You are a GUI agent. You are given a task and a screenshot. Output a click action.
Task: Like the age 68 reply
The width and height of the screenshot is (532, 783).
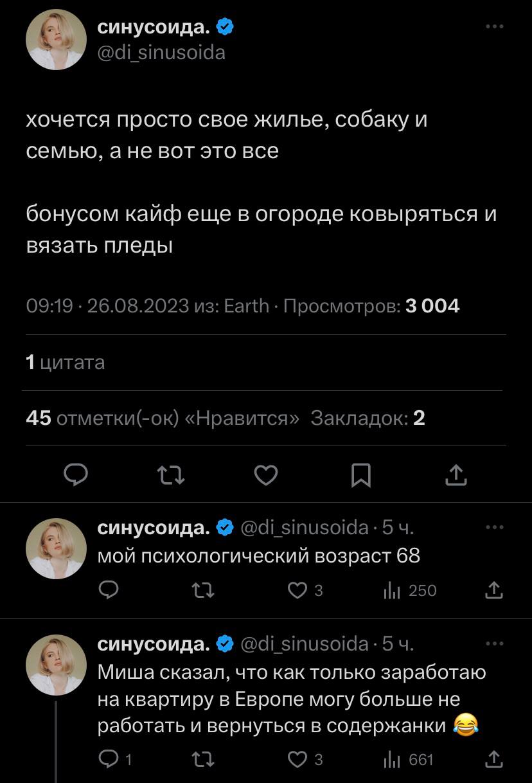tap(297, 590)
